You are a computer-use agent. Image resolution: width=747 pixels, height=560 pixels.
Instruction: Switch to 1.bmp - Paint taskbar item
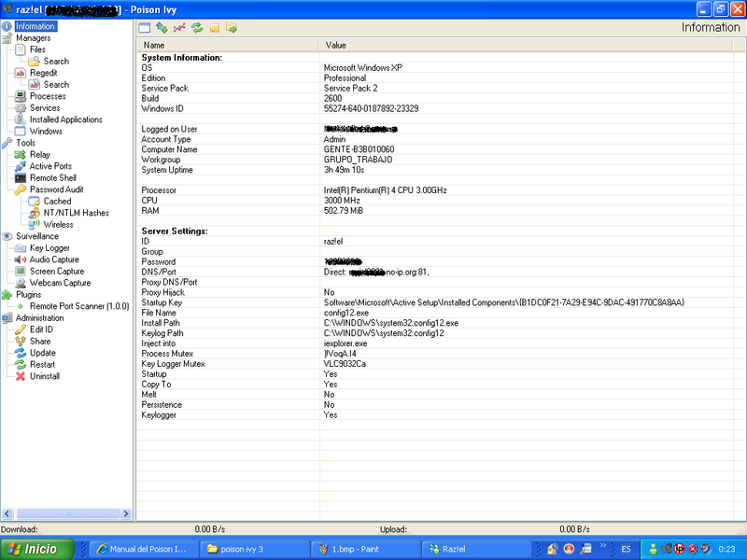pos(365,549)
